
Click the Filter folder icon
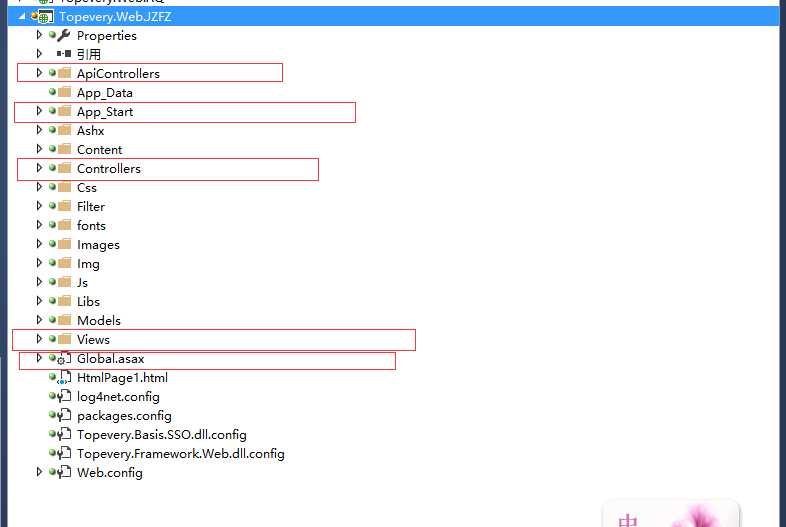coord(64,206)
